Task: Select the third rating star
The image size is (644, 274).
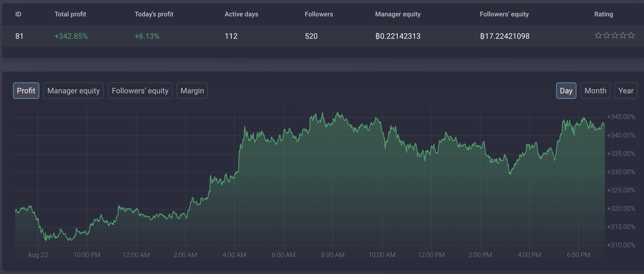Action: [615, 35]
